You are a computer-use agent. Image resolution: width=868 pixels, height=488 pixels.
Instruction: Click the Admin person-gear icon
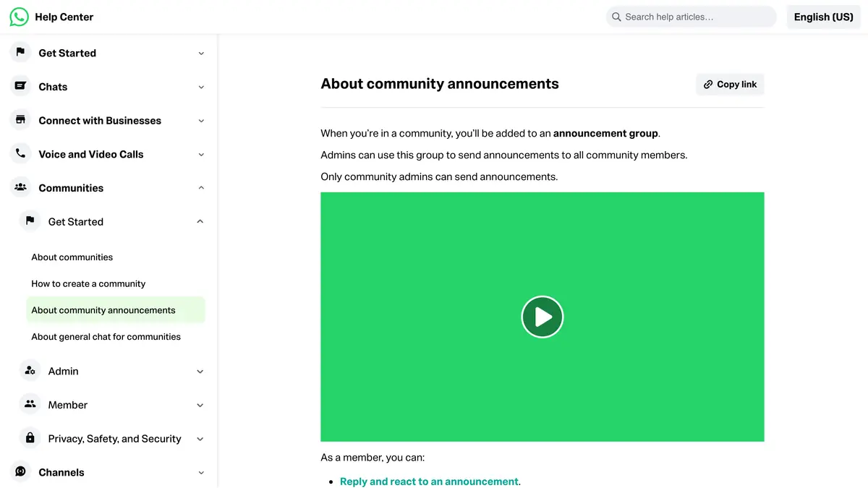pos(30,370)
